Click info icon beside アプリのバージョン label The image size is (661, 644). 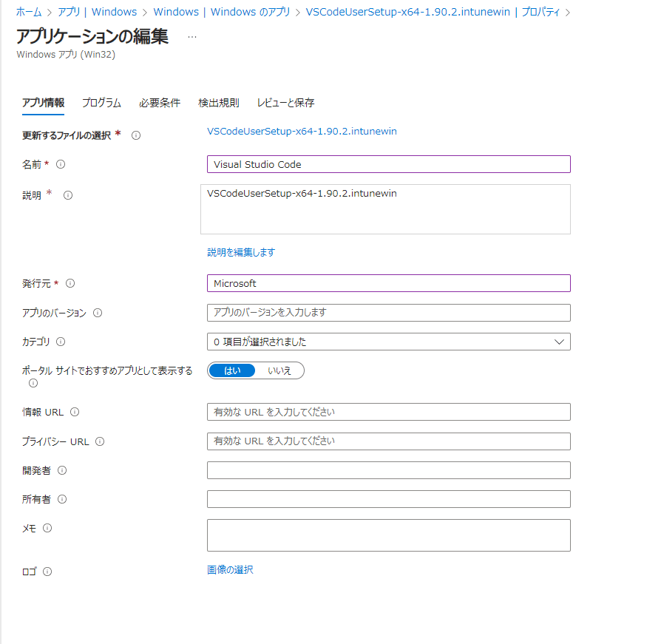click(x=98, y=313)
